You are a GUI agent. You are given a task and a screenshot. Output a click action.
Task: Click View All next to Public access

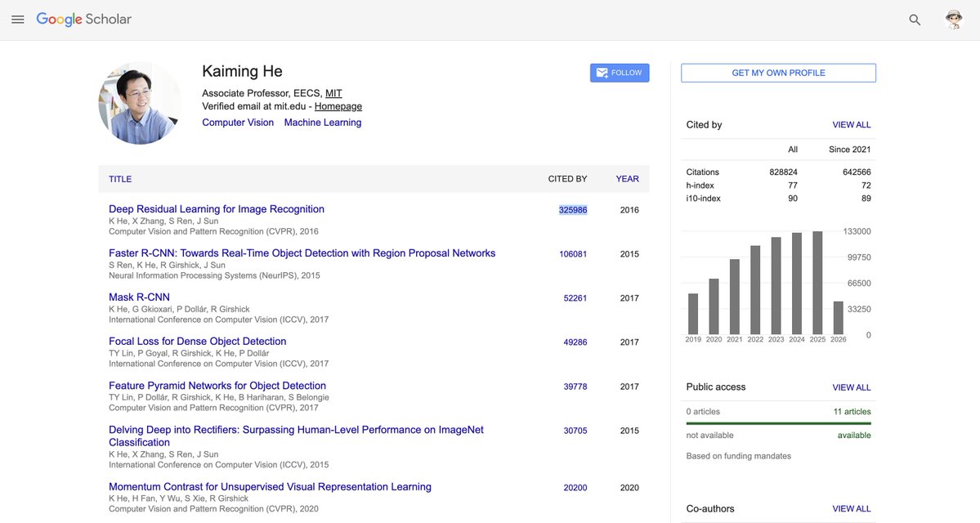coord(851,387)
